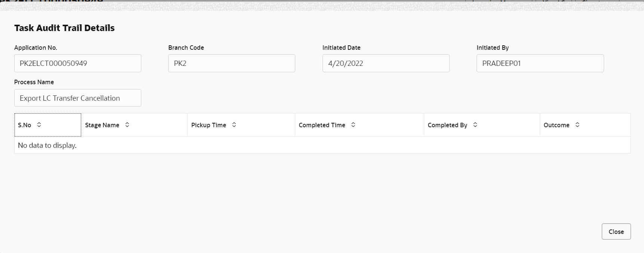This screenshot has height=253, width=644.
Task: Click the Completed By header text
Action: pyautogui.click(x=447, y=125)
